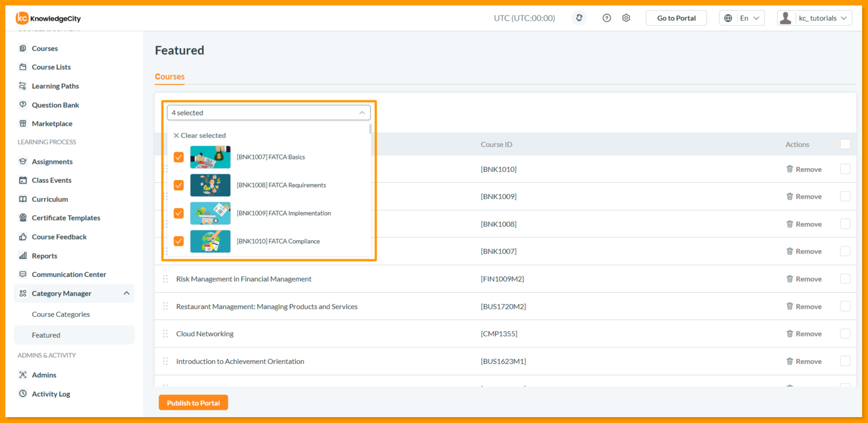Open the help question mark icon
The width and height of the screenshot is (868, 423).
pyautogui.click(x=607, y=18)
